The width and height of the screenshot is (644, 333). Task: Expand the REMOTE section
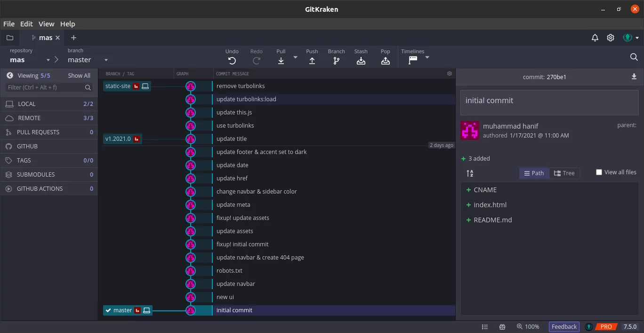coord(49,118)
